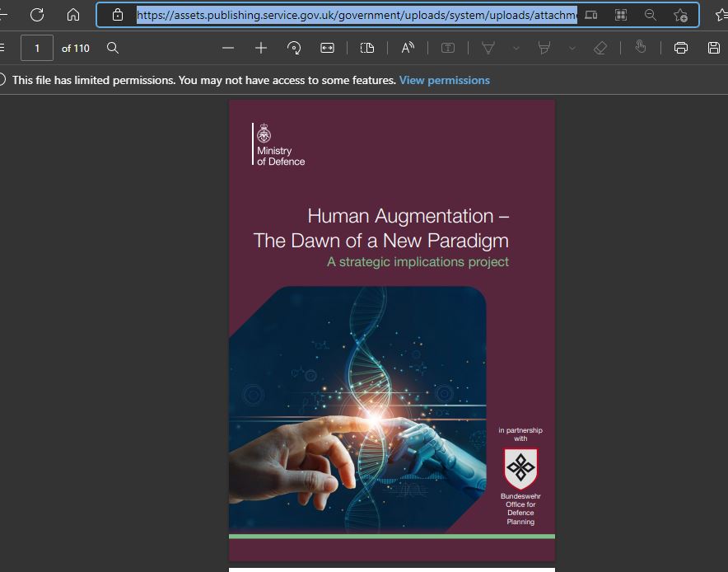Open the zoom magnifier in address bar
The height and width of the screenshot is (572, 728).
point(651,15)
